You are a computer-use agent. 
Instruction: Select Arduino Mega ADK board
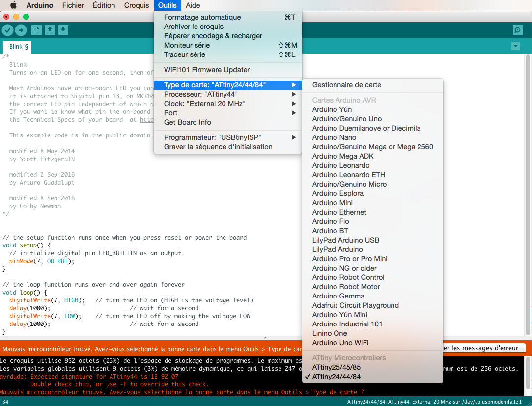click(372, 157)
